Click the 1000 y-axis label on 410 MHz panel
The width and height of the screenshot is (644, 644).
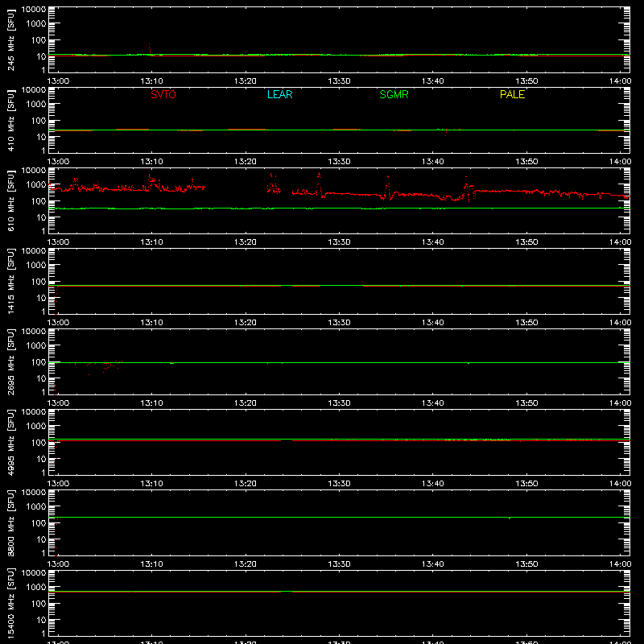(36, 105)
